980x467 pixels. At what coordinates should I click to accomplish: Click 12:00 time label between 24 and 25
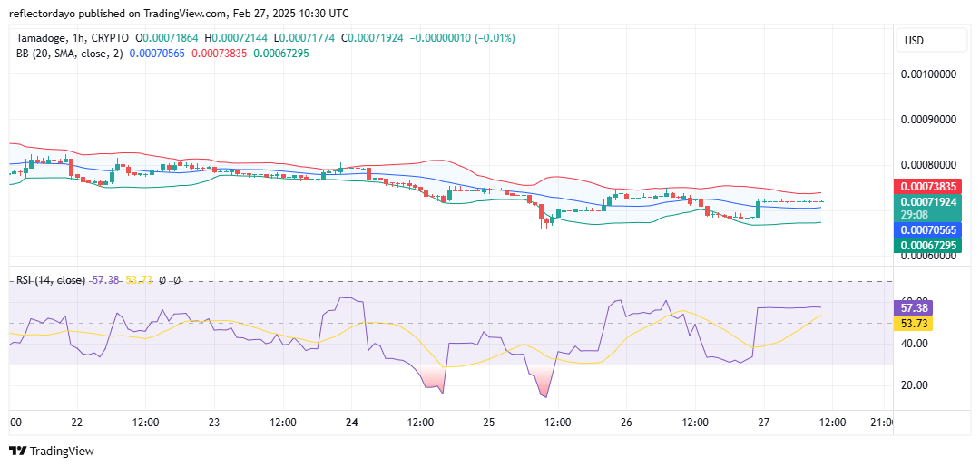coord(421,423)
